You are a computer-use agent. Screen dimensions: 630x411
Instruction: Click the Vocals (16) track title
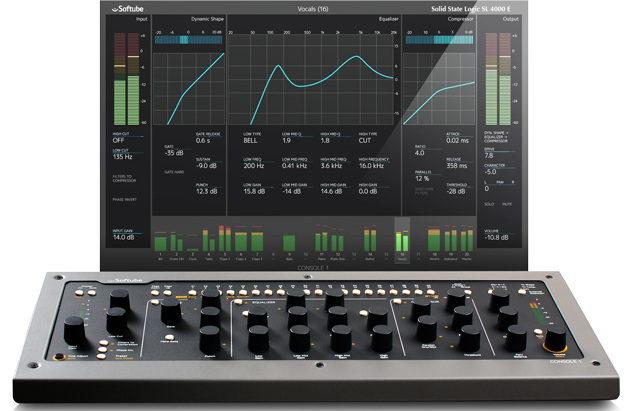point(313,8)
